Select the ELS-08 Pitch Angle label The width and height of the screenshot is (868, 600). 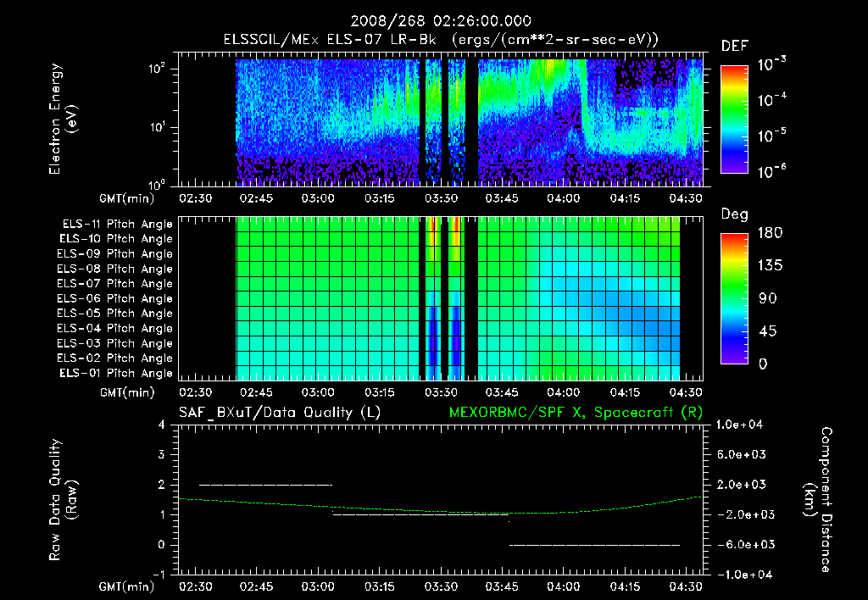click(x=114, y=269)
